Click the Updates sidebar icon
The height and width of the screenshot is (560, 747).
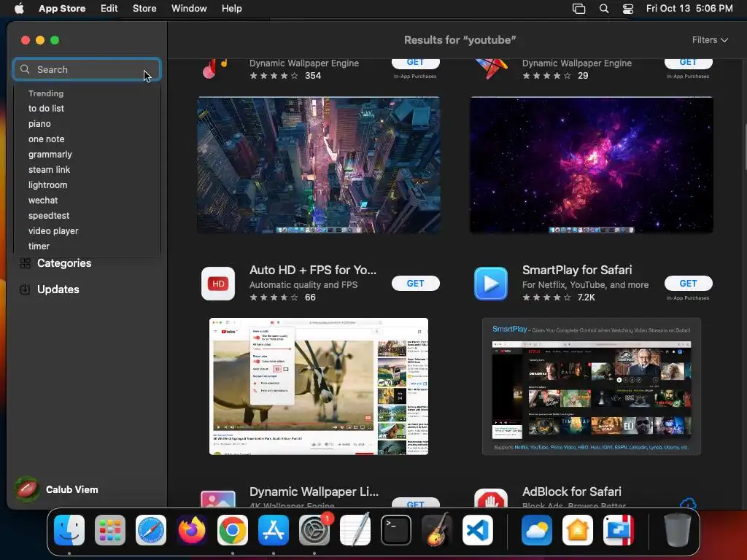click(x=26, y=289)
